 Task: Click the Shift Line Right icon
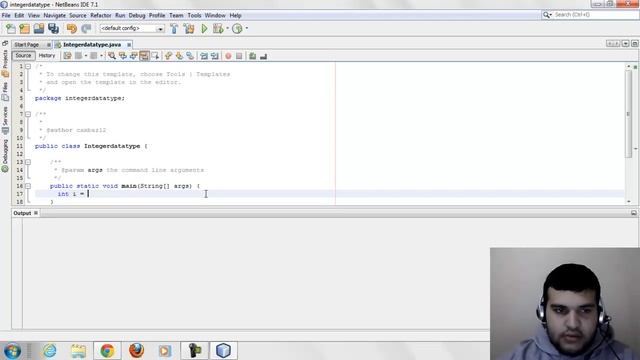[x=215, y=56]
